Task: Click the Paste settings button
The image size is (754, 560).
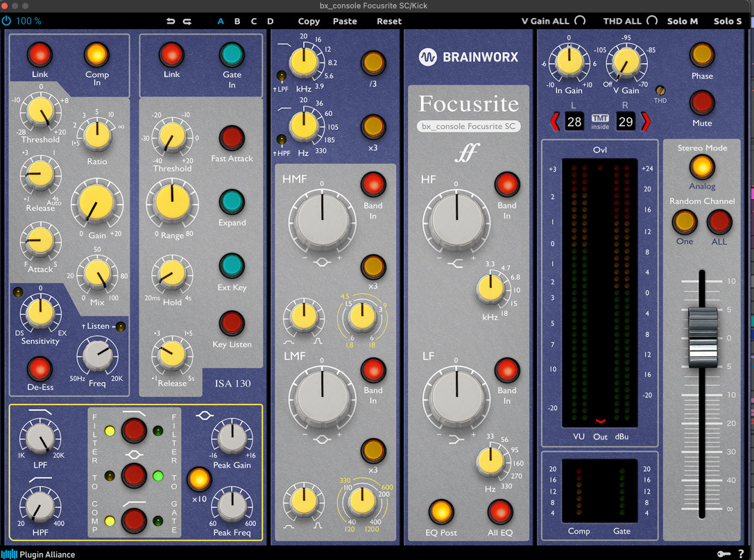Action: pos(345,22)
